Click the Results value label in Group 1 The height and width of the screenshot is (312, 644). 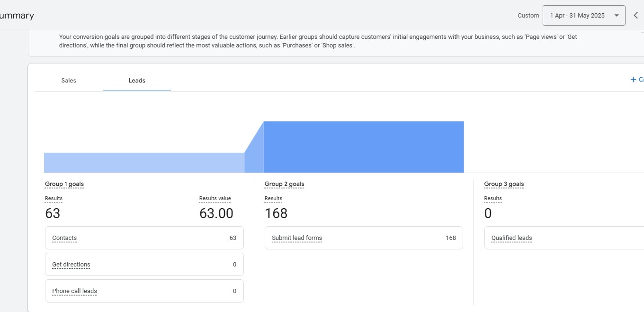215,199
